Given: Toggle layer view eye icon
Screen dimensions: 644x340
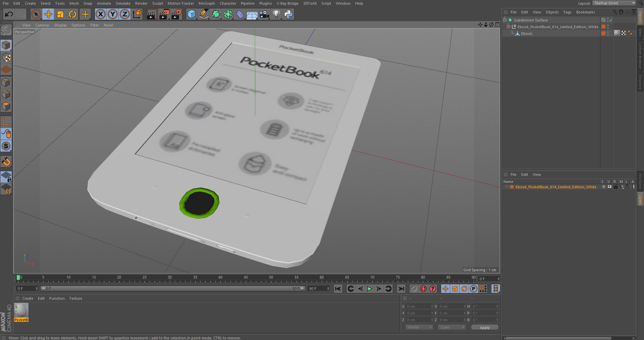Looking at the screenshot, I should point(609,187).
